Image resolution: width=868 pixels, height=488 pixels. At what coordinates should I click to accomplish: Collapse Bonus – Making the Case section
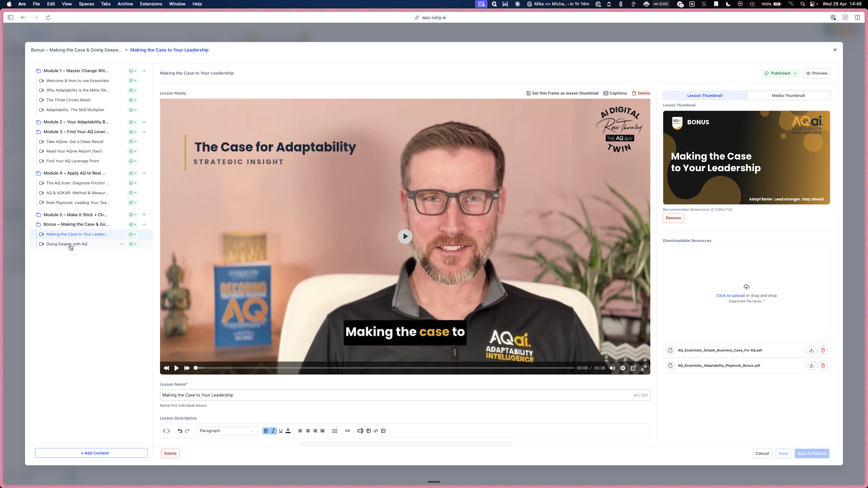(x=144, y=224)
